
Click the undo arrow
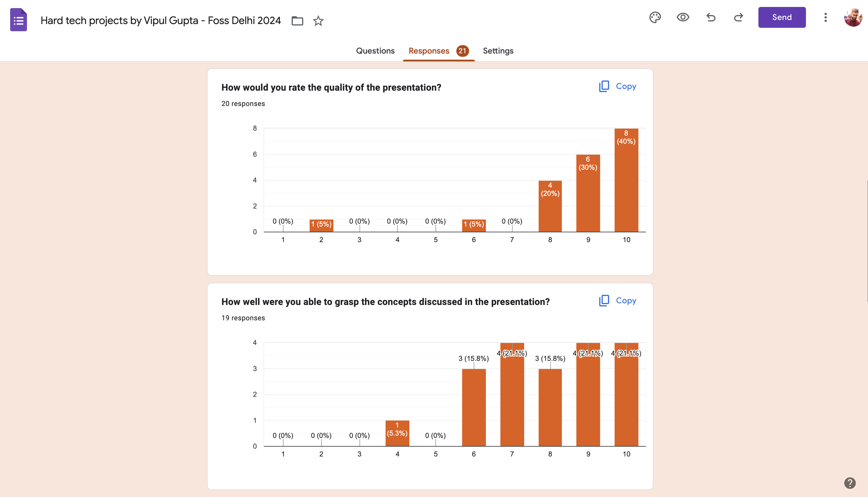pyautogui.click(x=711, y=17)
